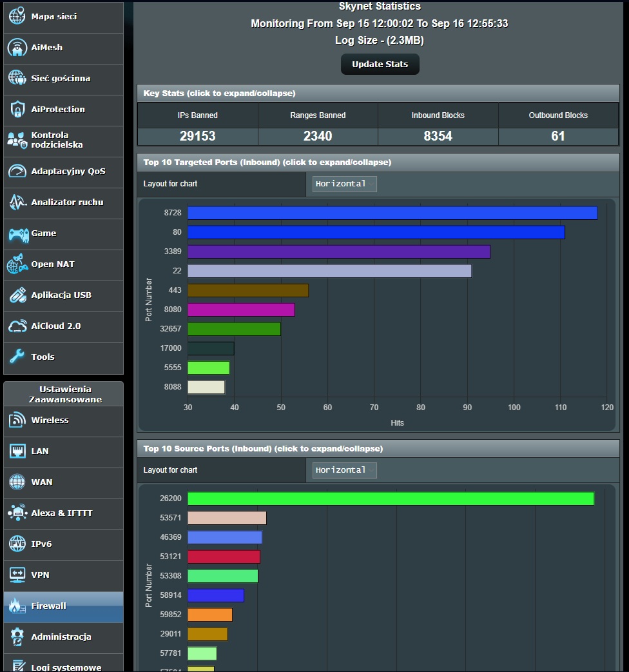
Task: Click the VPN monitor icon
Action: 17,575
